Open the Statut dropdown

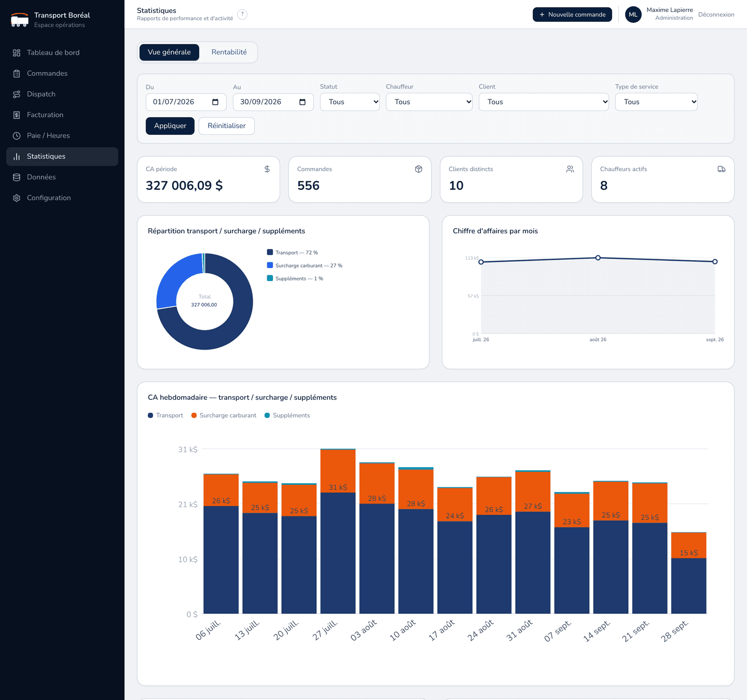point(350,102)
